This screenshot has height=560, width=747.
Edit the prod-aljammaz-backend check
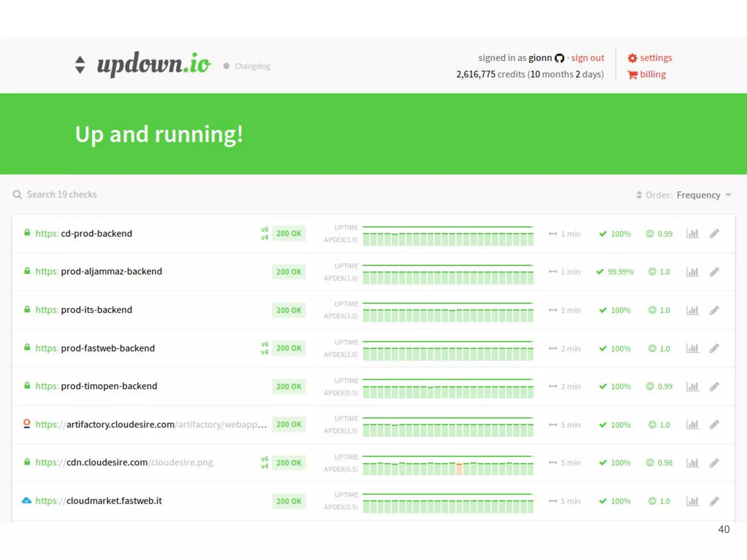(714, 272)
